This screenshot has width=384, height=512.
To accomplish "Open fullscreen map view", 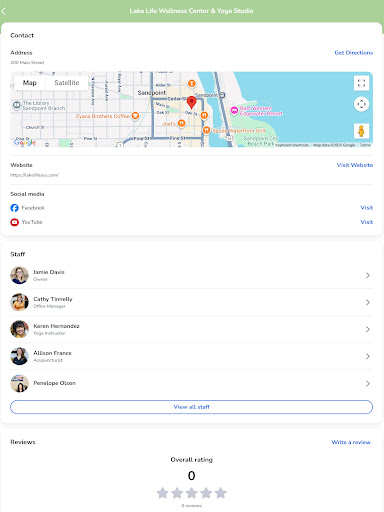I will pos(361,83).
